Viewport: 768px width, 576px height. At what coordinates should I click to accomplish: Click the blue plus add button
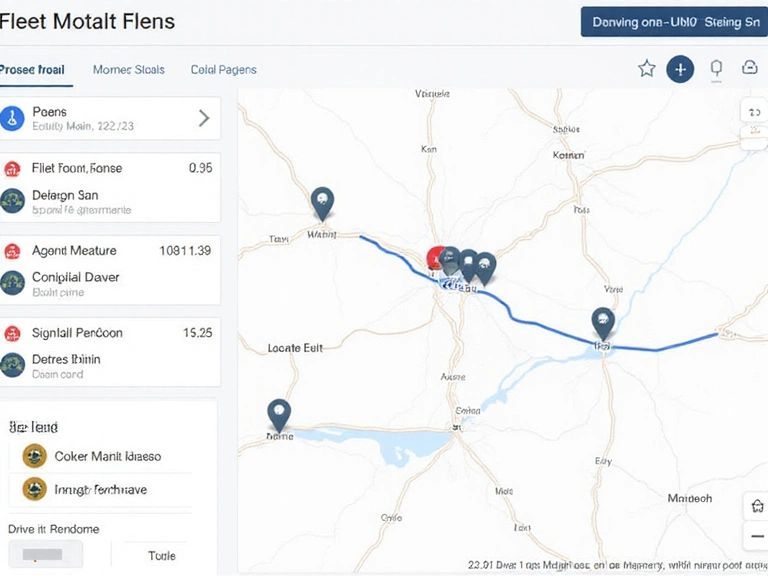click(680, 68)
